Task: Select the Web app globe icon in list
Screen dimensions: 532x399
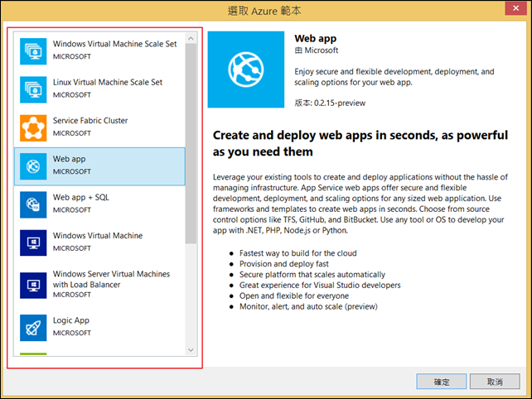Action: 33,166
